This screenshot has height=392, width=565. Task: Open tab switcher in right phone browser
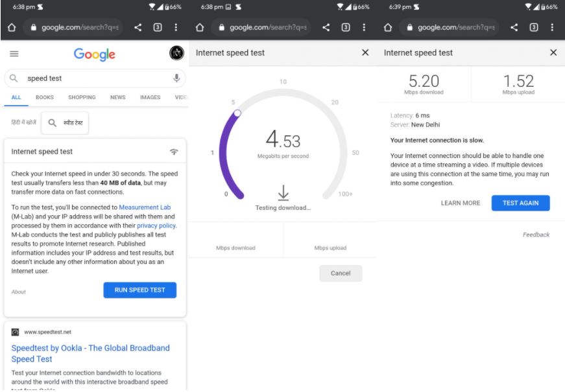point(534,27)
